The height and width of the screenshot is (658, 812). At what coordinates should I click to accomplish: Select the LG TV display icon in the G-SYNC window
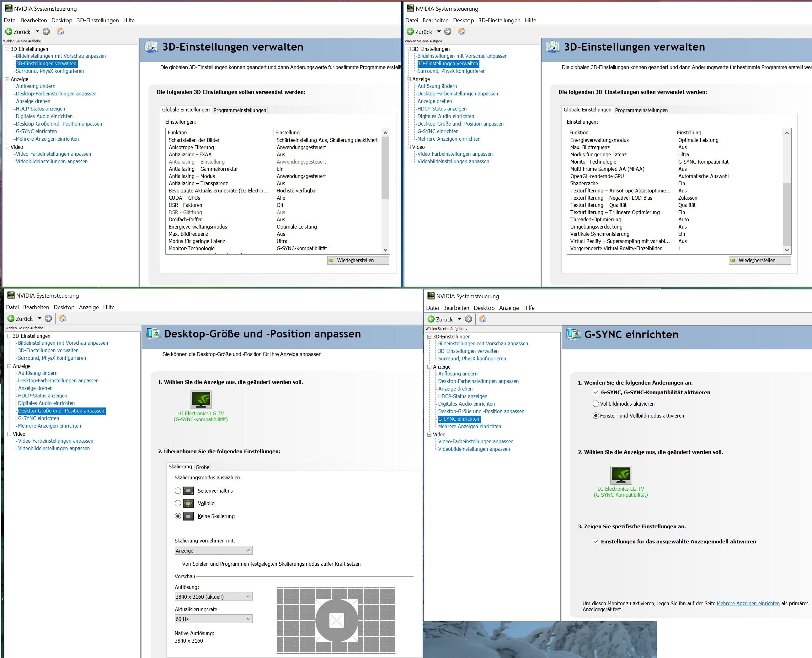[x=621, y=475]
